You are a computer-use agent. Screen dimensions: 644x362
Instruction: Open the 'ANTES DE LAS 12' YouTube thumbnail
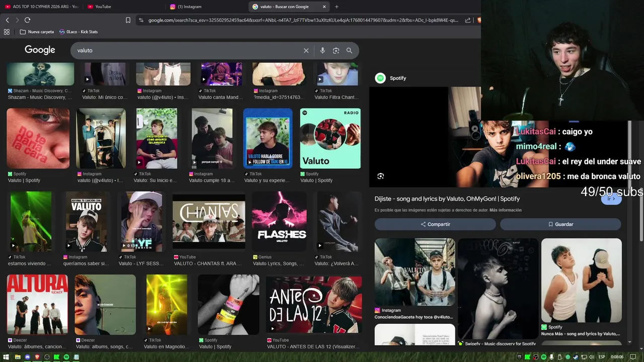[x=314, y=304]
